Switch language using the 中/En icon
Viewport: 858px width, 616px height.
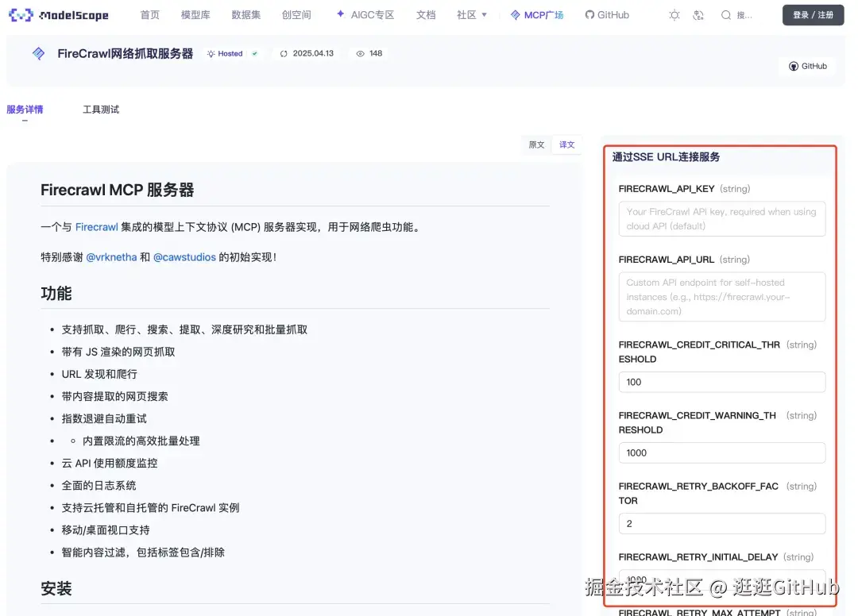(x=698, y=13)
